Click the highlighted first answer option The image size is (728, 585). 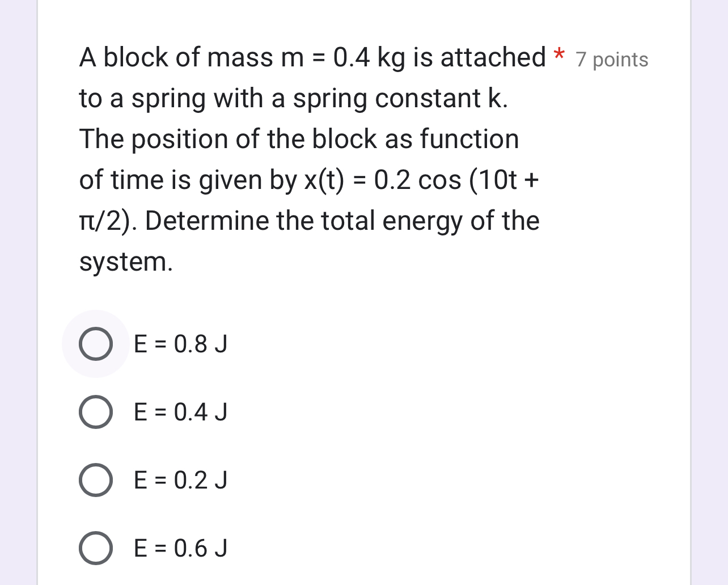coord(96,344)
